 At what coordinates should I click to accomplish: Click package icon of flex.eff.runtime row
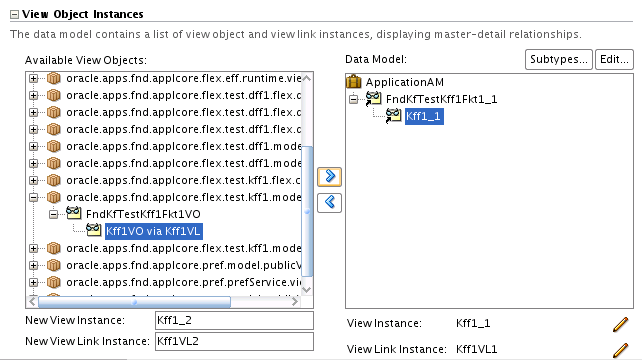click(x=53, y=78)
